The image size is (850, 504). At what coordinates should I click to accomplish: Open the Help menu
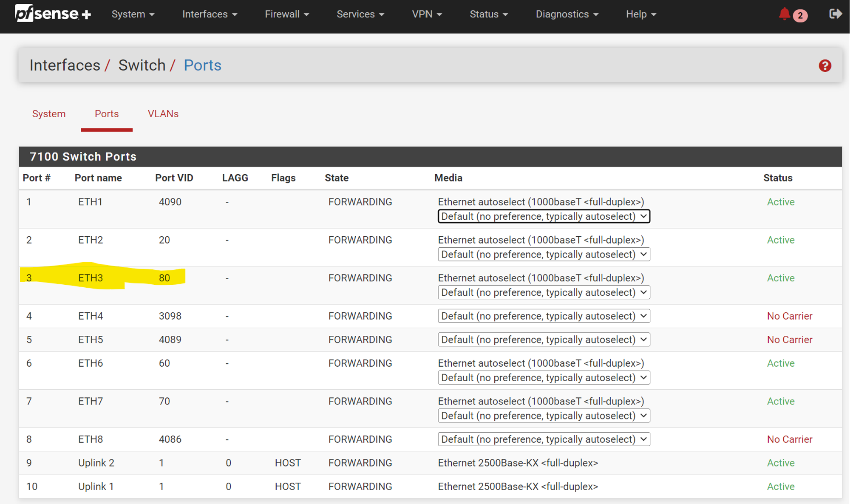click(x=641, y=14)
